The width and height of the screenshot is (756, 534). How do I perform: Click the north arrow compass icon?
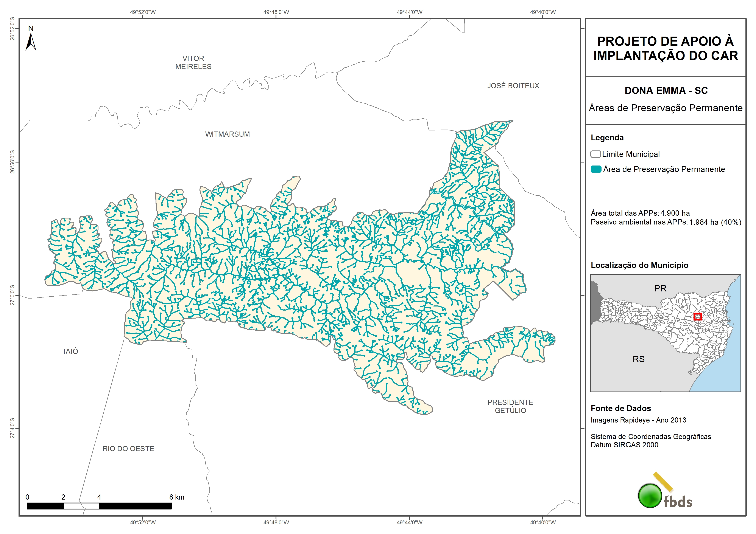click(31, 39)
